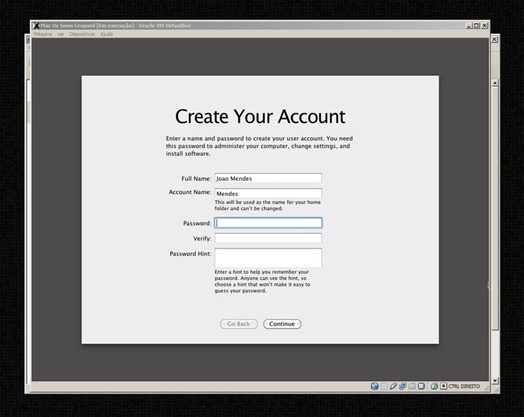Close the VirtualBox window
This screenshot has width=524, height=417.
pos(484,26)
